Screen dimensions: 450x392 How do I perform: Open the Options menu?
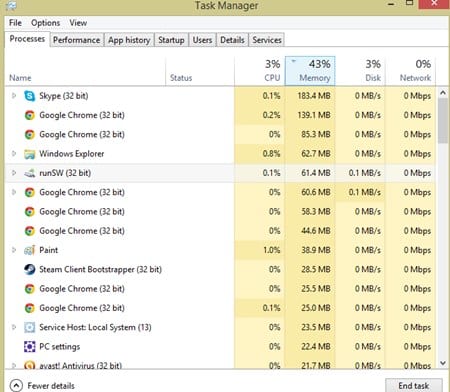tap(45, 23)
